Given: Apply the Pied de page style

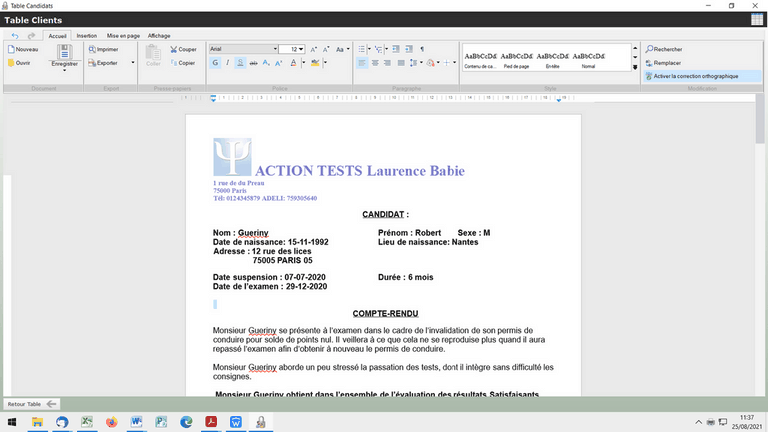Looking at the screenshot, I should 517,60.
